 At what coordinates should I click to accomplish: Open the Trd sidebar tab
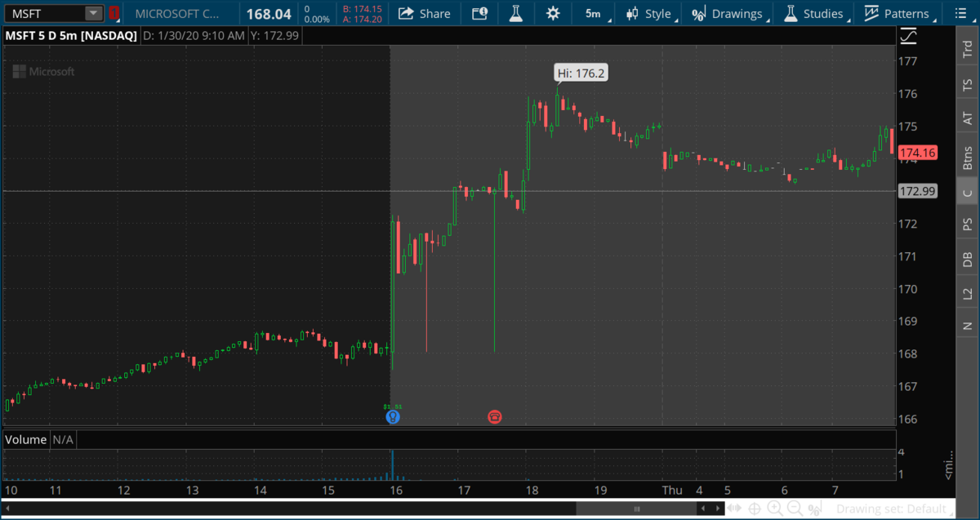coord(967,48)
